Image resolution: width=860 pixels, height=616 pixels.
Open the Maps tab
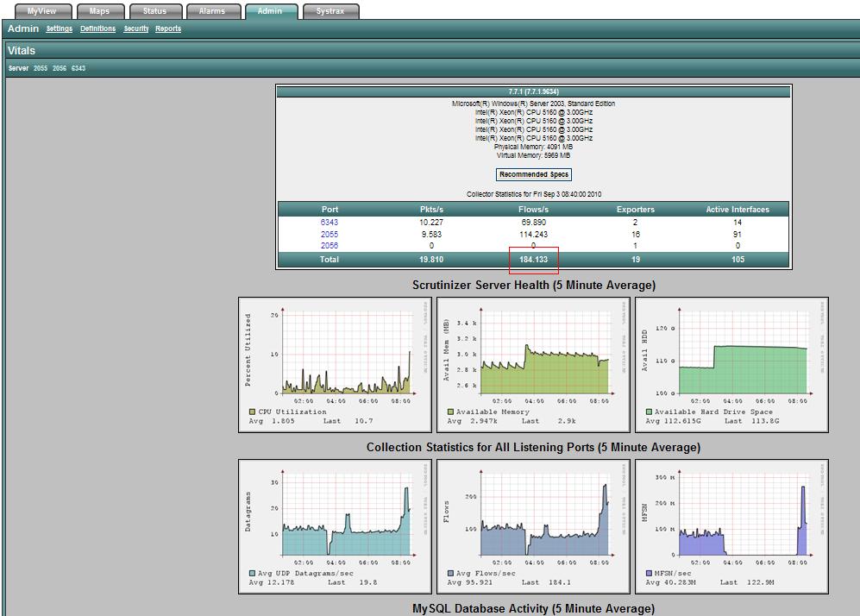(x=100, y=11)
